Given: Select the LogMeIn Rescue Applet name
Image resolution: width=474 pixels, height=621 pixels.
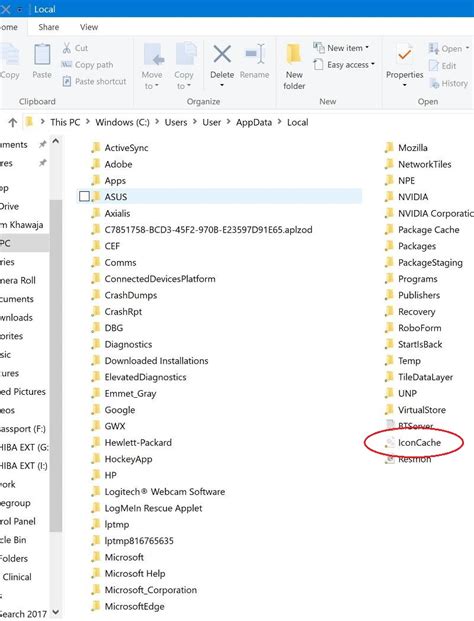Looking at the screenshot, I should pyautogui.click(x=153, y=508).
